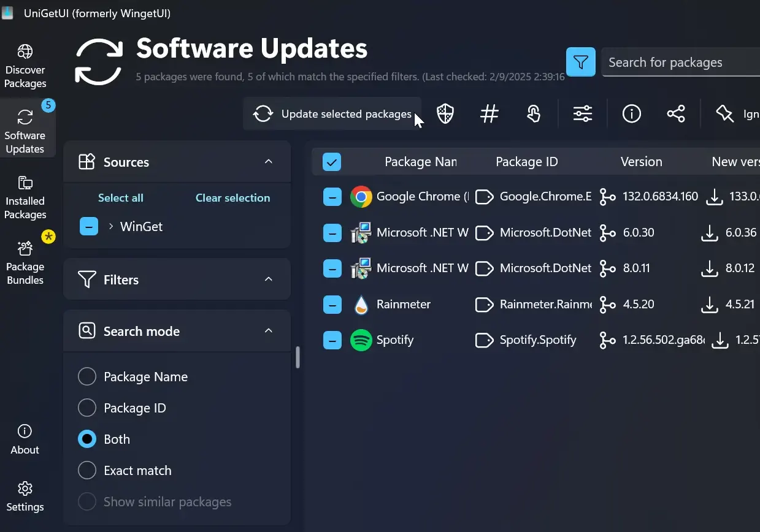Screen dimensions: 760x532
Task: Click version branch icon beside 4.5.20
Action: click(x=607, y=305)
